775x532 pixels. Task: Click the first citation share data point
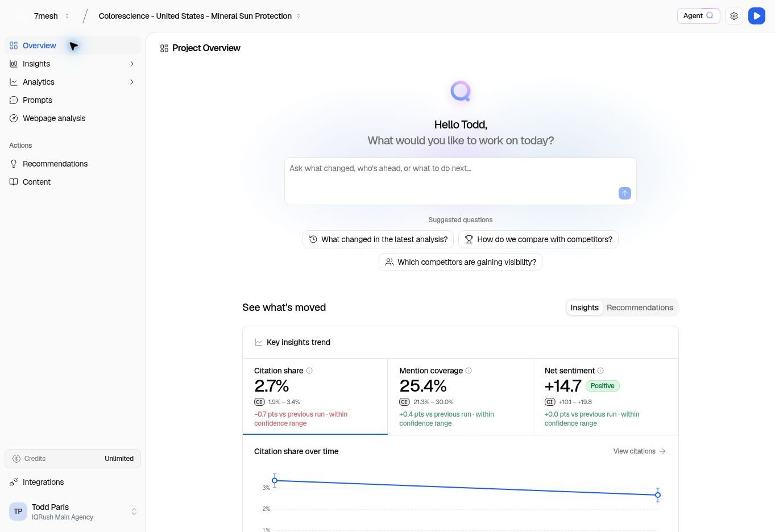(275, 481)
